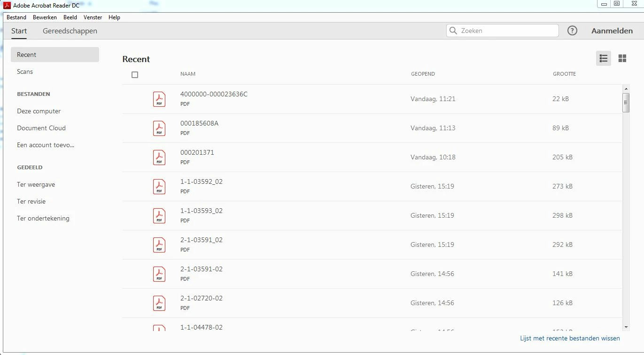Screen dimensions: 644x355
Task: Click the 89 kB size value
Action: [560, 128]
